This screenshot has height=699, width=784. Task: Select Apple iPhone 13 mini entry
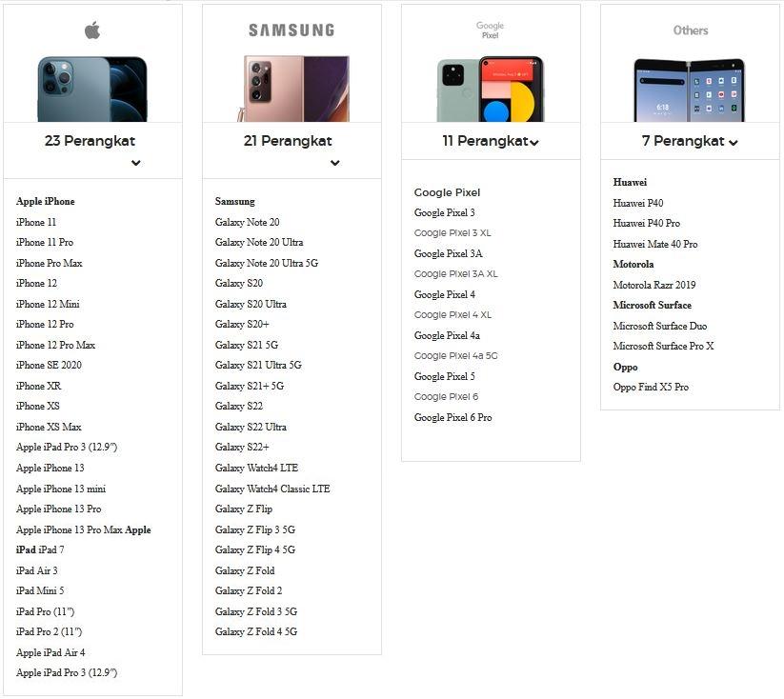coord(61,489)
